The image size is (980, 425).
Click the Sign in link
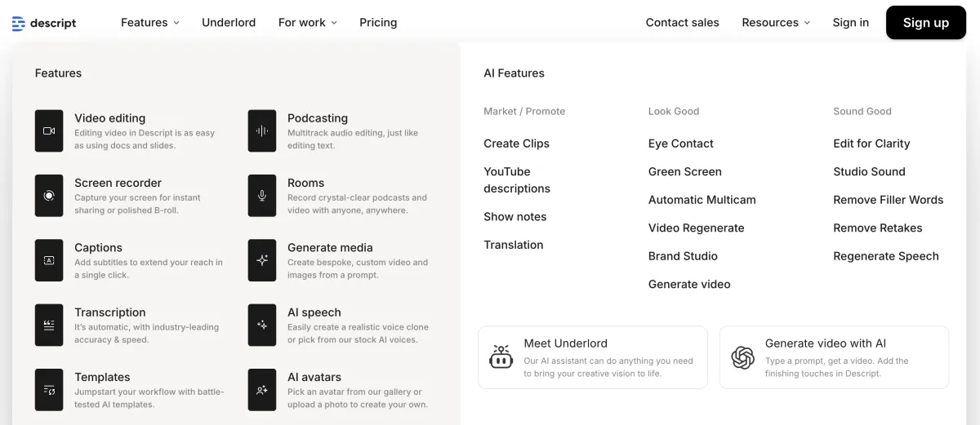pyautogui.click(x=850, y=23)
